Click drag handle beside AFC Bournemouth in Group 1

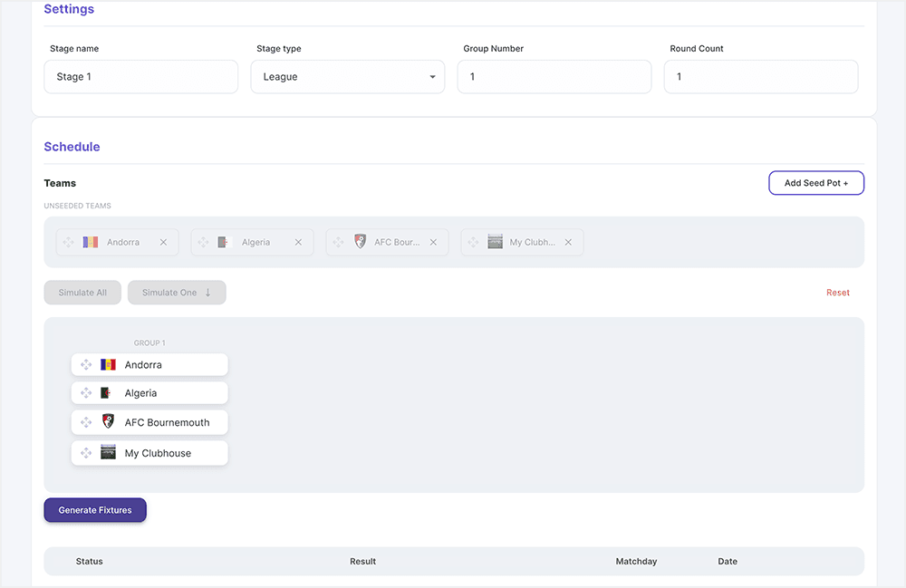pos(86,422)
